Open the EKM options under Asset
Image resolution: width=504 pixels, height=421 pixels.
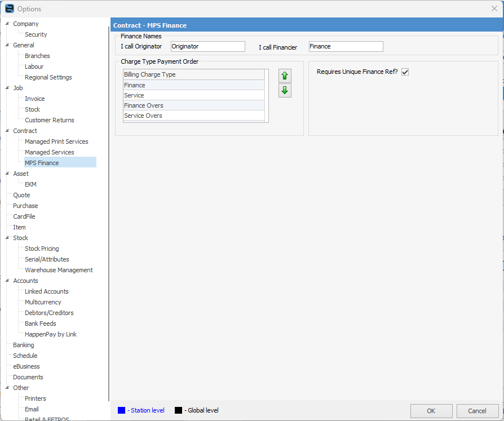click(30, 184)
